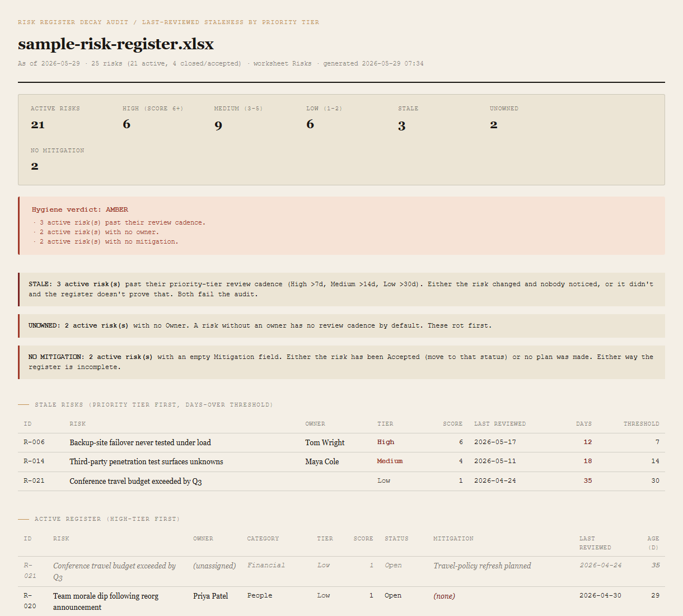The width and height of the screenshot is (683, 616).
Task: Click the days value 12 for R-006
Action: [587, 442]
